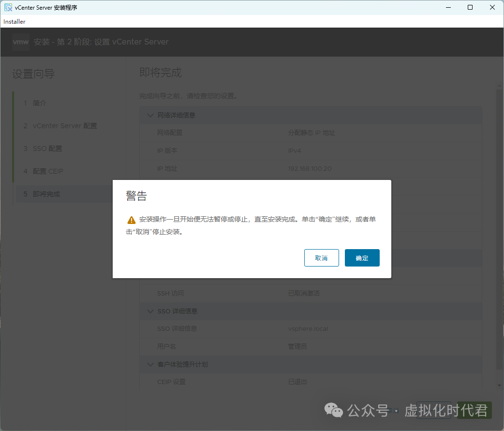Screen dimensions: 504x431
Task: Click the 警告 dialog title
Action: click(136, 196)
